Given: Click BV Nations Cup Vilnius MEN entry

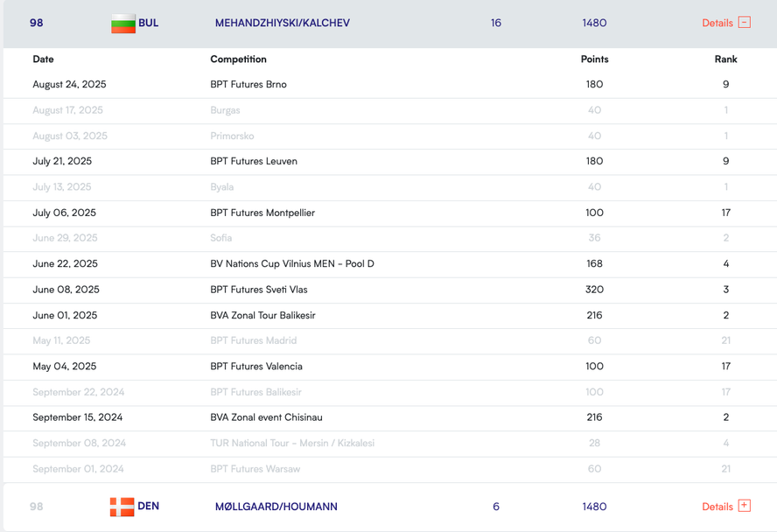Looking at the screenshot, I should point(292,263).
